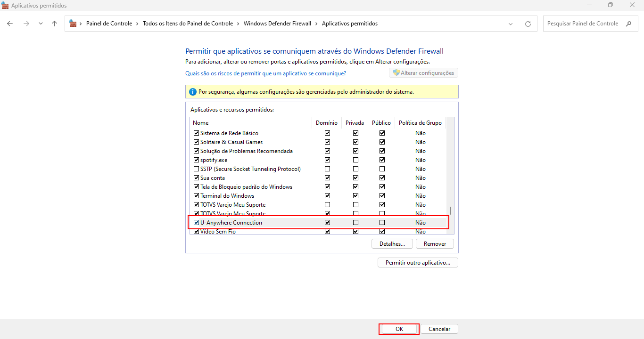This screenshot has height=339, width=644.
Task: Enable Privada for spotify.exe
Action: [356, 160]
